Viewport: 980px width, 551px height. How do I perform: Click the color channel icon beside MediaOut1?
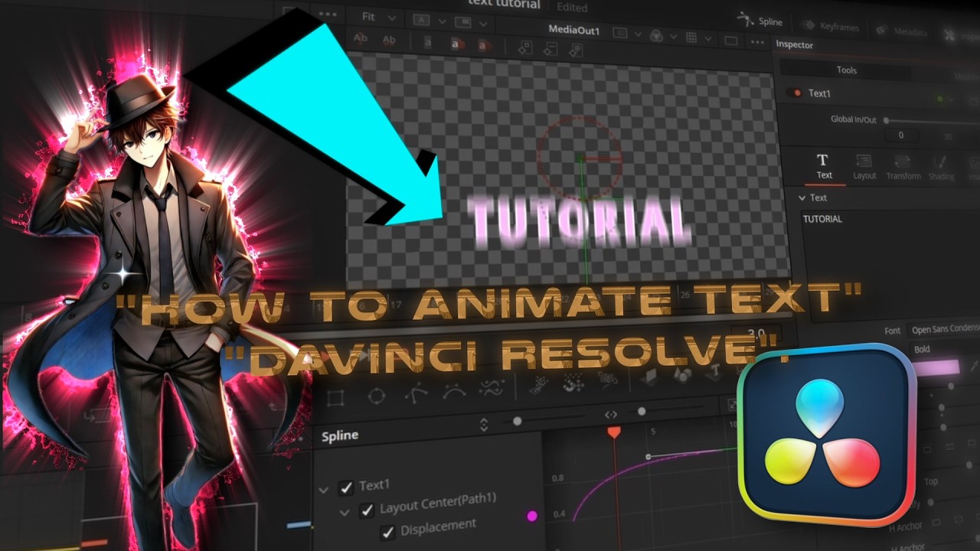[x=657, y=35]
